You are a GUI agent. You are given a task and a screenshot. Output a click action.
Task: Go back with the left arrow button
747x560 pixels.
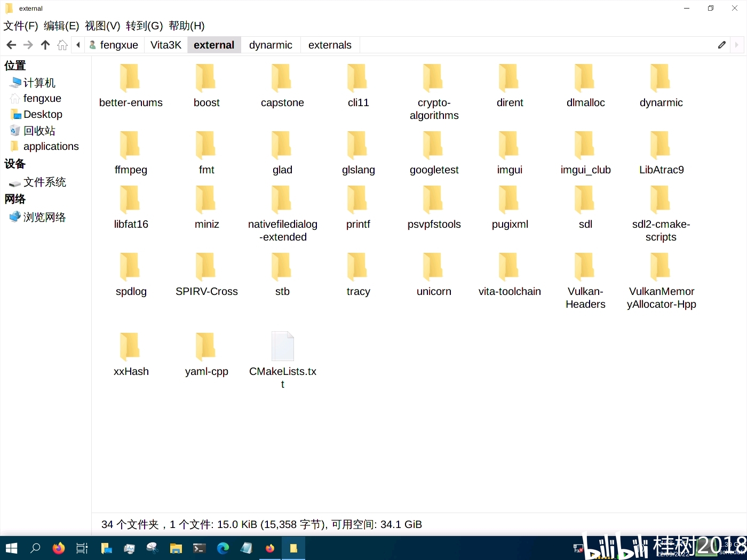[x=11, y=45]
